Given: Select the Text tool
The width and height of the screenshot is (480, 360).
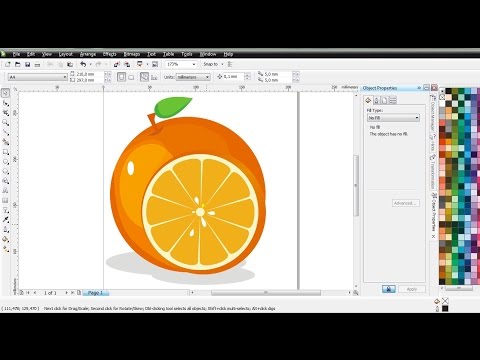Looking at the screenshot, I should (5, 191).
